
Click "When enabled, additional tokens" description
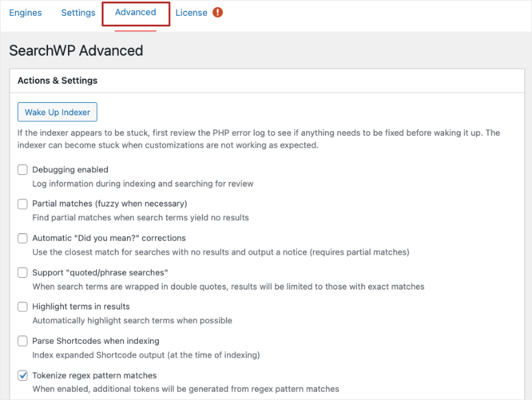point(186,389)
